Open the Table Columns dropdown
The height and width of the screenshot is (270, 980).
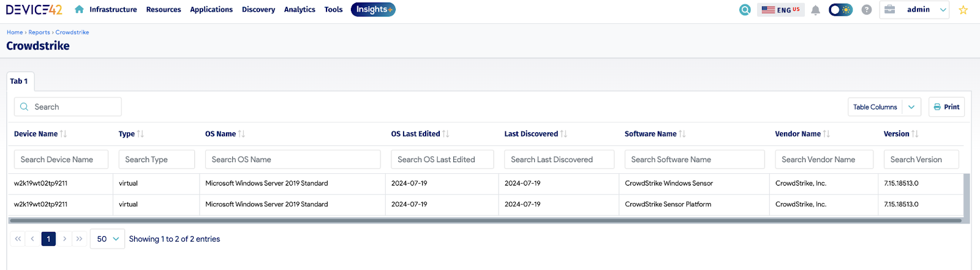point(884,107)
